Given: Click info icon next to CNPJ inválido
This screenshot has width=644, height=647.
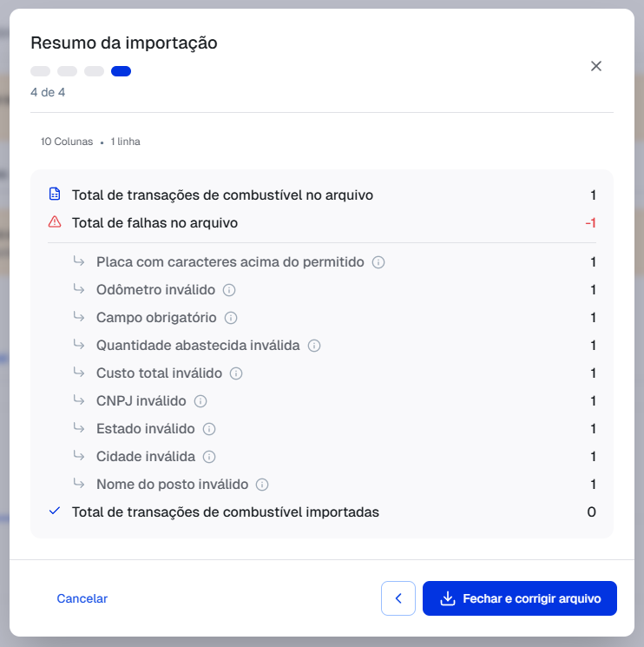Looking at the screenshot, I should (x=200, y=401).
